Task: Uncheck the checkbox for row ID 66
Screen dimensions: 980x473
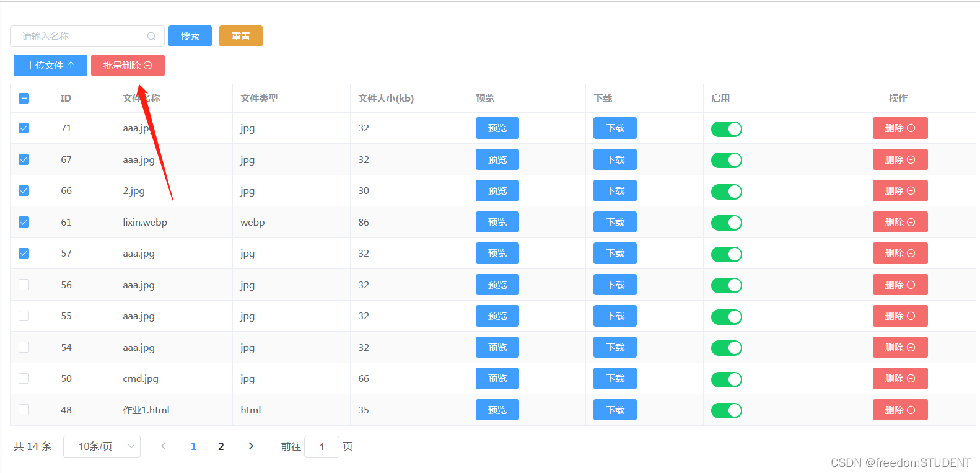Action: coord(24,190)
